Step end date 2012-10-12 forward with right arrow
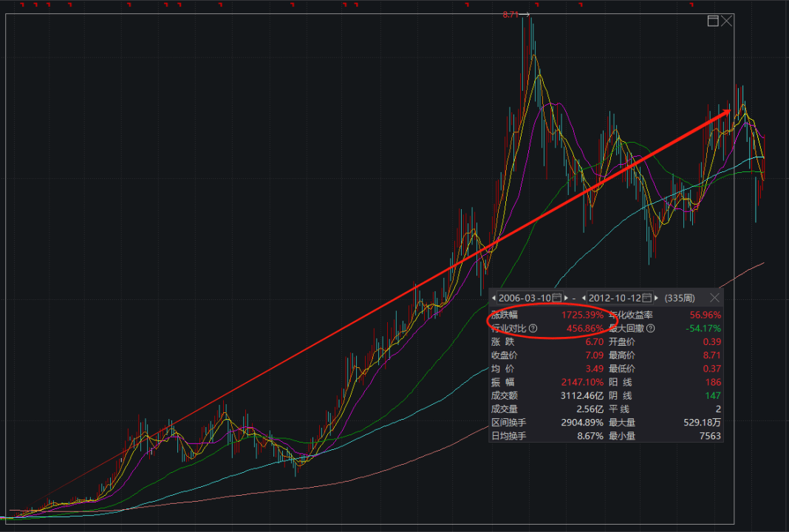Image resolution: width=789 pixels, height=532 pixels. click(656, 298)
